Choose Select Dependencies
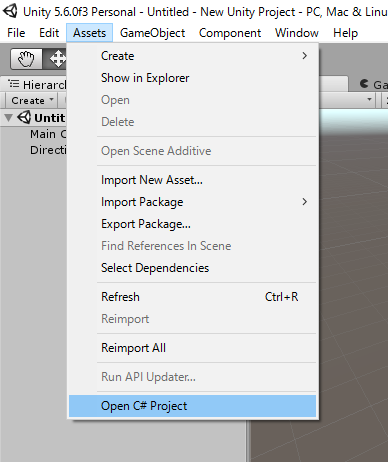388x462 pixels. tap(192, 268)
